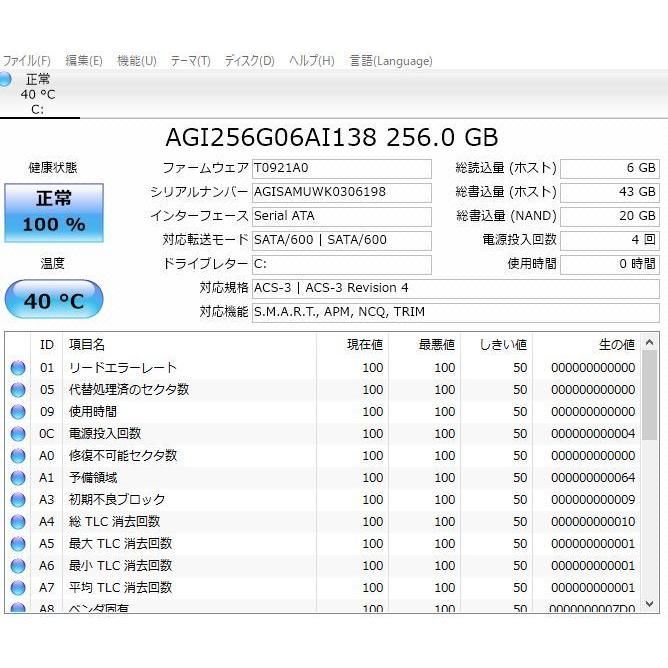Image resolution: width=668 pixels, height=668 pixels.
Task: Open the 言語(Language) menu
Action: pos(391,61)
